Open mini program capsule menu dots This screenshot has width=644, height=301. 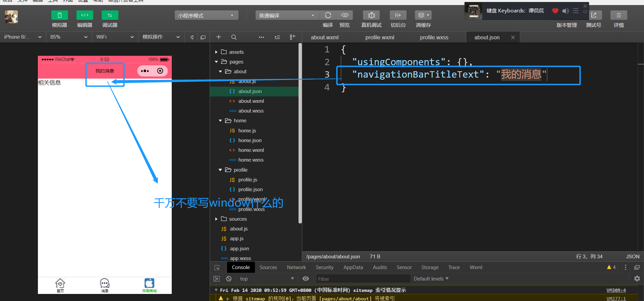coord(145,71)
